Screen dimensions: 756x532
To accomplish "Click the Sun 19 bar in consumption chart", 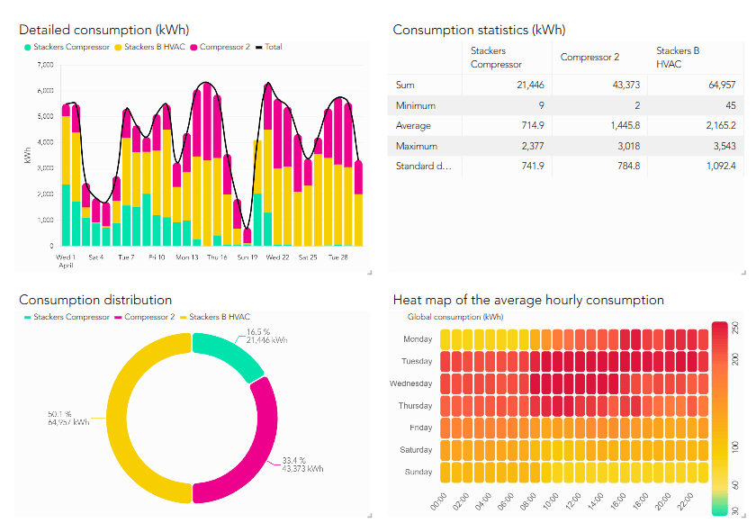I will tap(247, 237).
